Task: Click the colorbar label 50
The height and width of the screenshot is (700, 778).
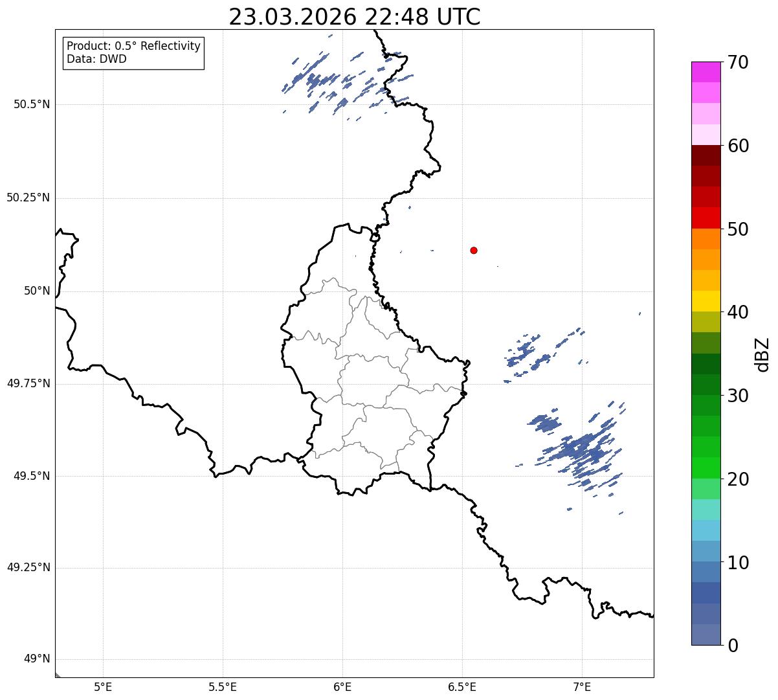Action: point(738,229)
